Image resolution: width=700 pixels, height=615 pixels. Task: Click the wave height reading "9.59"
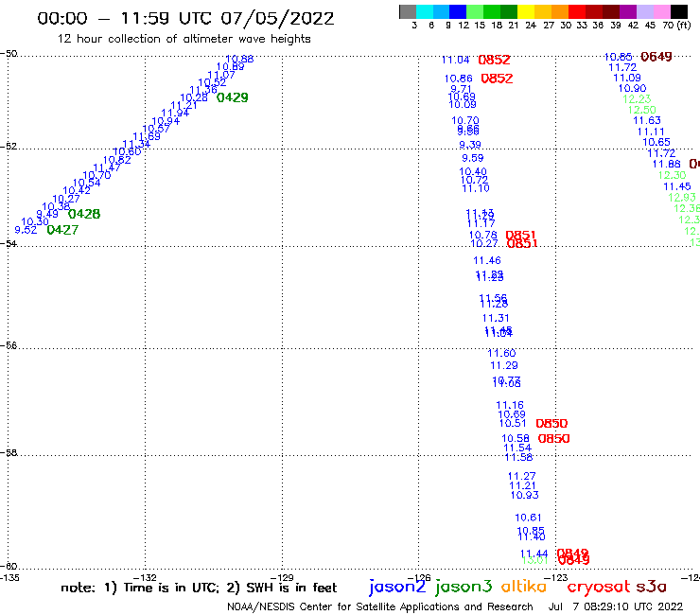click(x=473, y=158)
